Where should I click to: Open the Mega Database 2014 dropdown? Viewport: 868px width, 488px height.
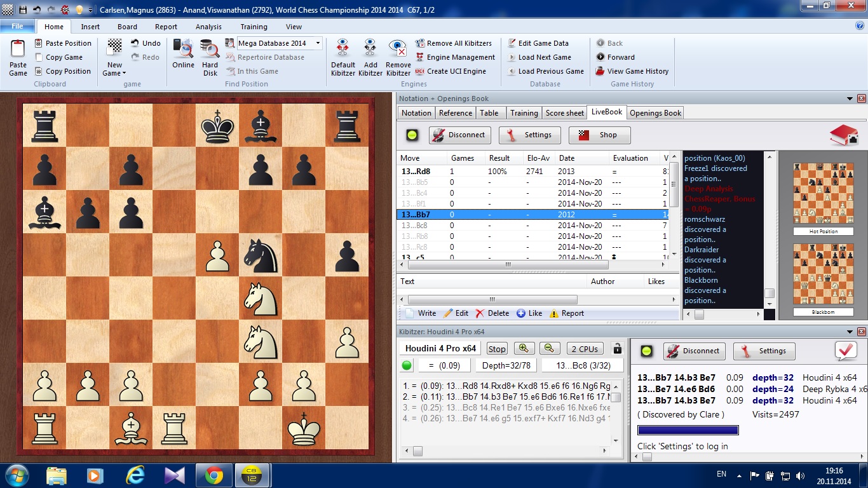coord(318,43)
